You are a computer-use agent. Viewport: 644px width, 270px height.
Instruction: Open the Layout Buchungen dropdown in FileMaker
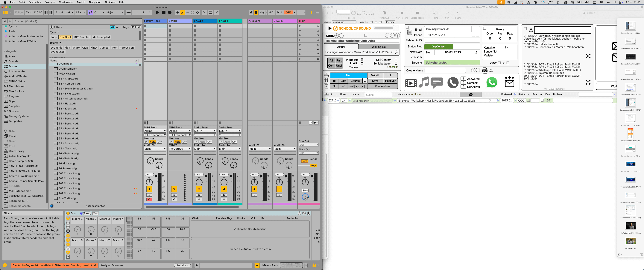(x=344, y=22)
